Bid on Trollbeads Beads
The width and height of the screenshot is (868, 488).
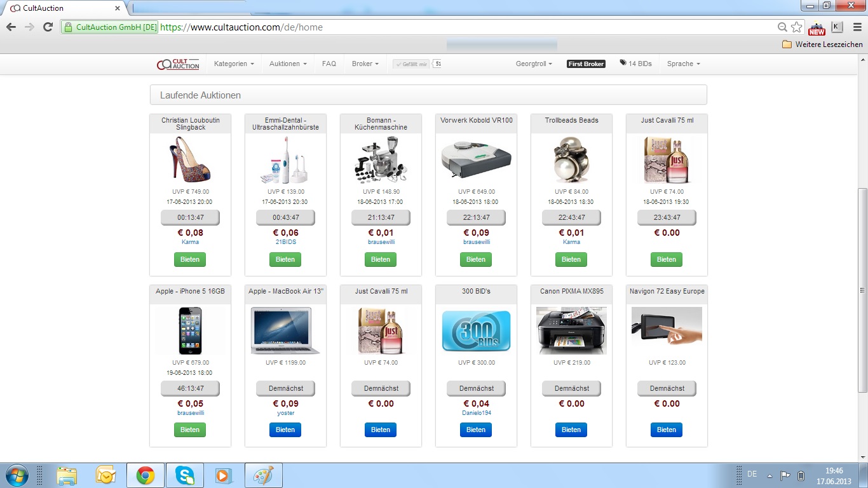[571, 259]
